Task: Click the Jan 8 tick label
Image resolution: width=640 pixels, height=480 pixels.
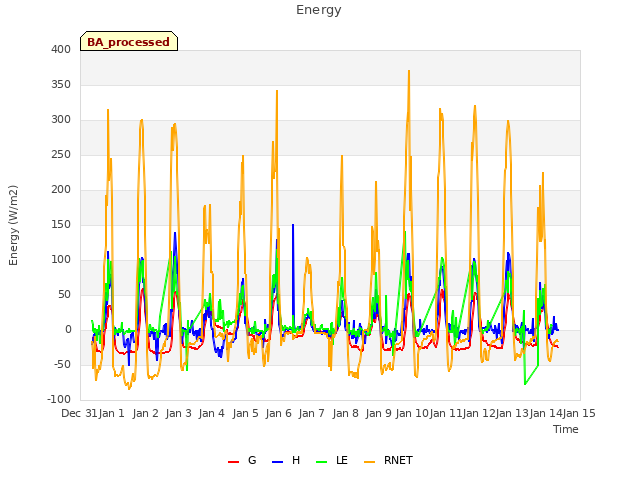Action: 345,413
